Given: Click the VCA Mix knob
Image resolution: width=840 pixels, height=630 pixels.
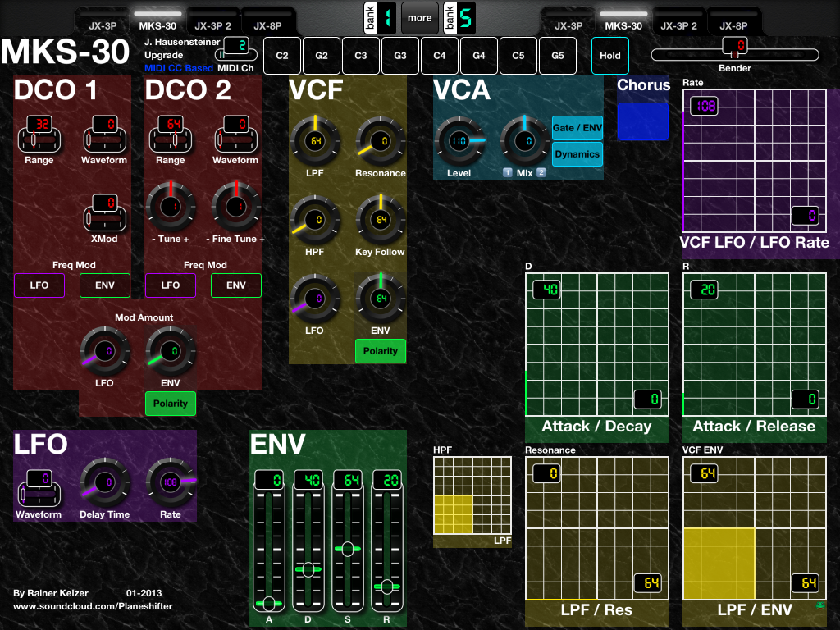Looking at the screenshot, I should click(525, 141).
